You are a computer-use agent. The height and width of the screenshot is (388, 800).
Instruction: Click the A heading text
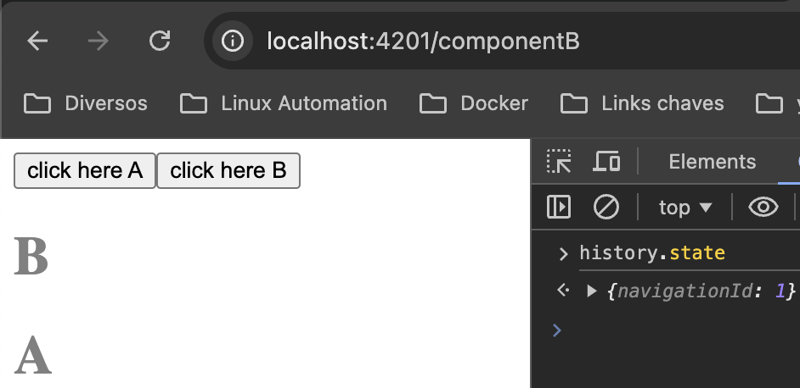coord(33,355)
